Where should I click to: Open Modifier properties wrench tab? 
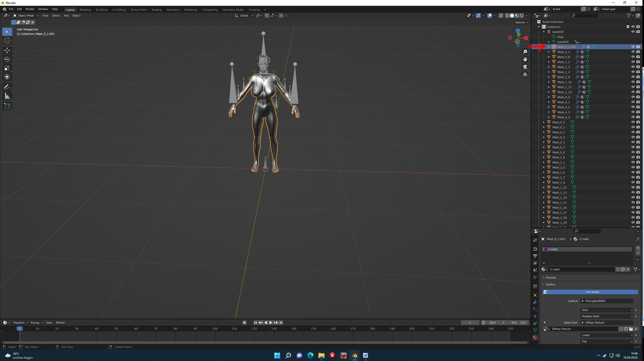pyautogui.click(x=535, y=302)
